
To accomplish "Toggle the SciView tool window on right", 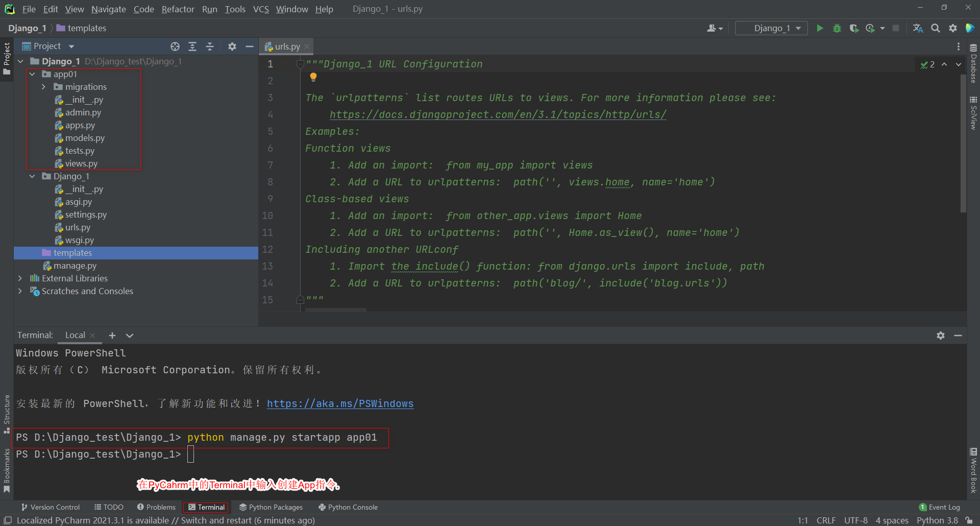I will coord(973,113).
